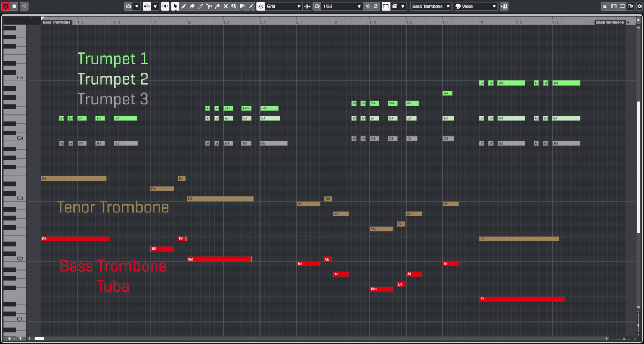Open Auto-Scroll settings dropdown arrow

coord(155,6)
